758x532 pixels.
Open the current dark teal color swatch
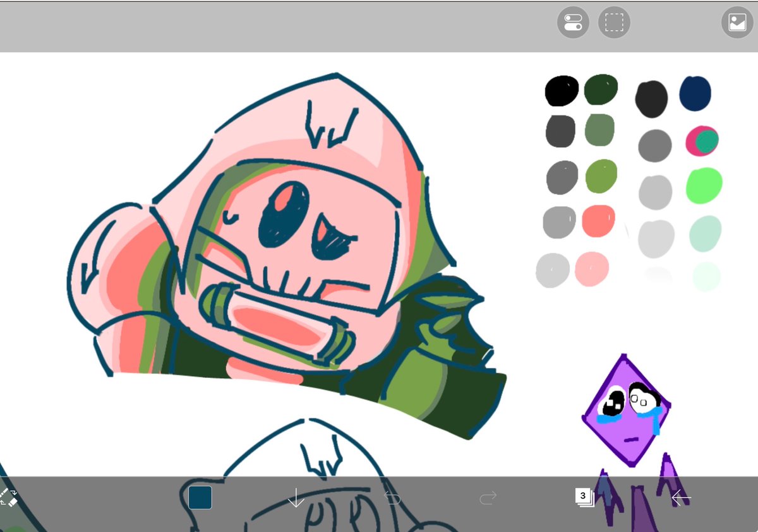click(200, 497)
